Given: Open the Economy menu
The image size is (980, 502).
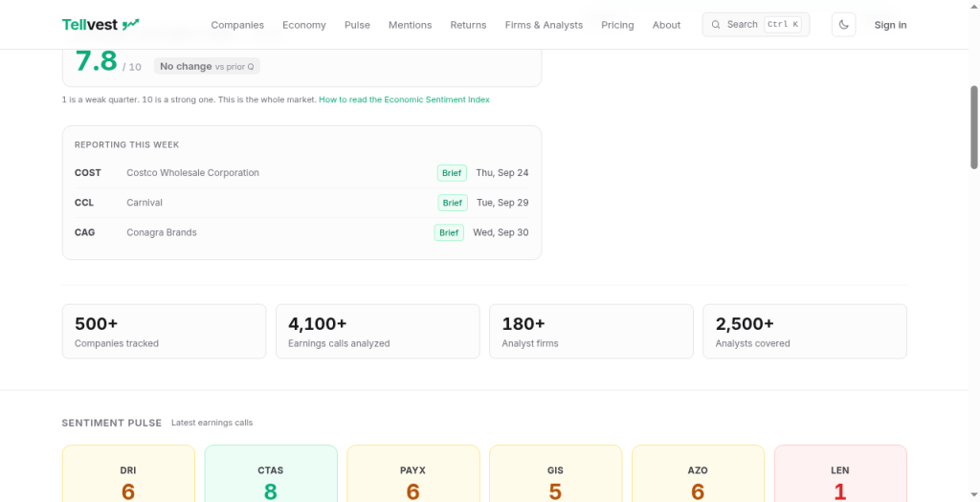Looking at the screenshot, I should pos(303,25).
